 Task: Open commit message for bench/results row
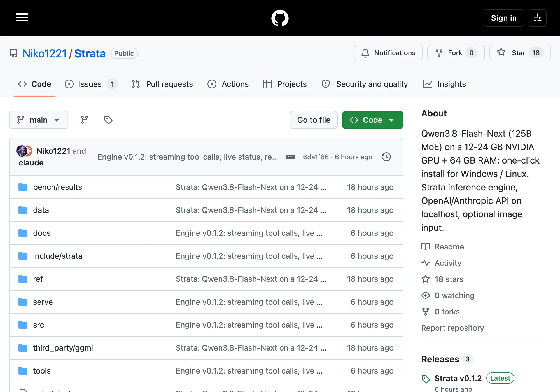coord(251,187)
